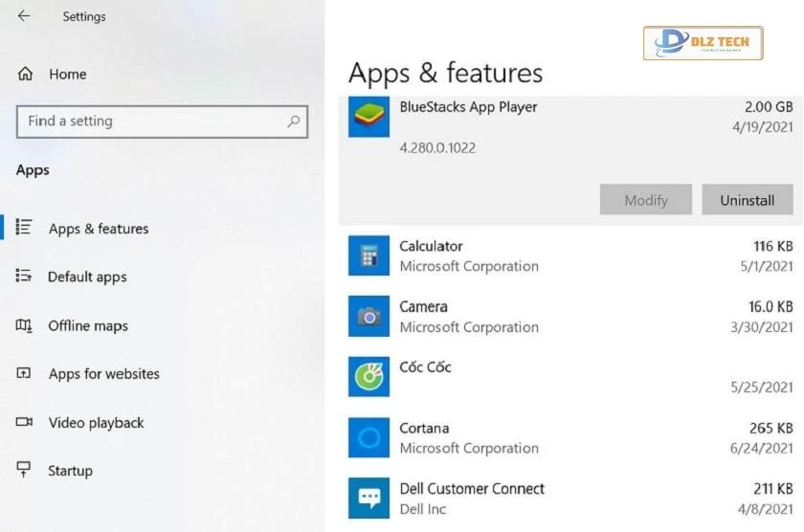Click the Modify button for BlueStacks
The width and height of the screenshot is (804, 532).
pyautogui.click(x=645, y=200)
